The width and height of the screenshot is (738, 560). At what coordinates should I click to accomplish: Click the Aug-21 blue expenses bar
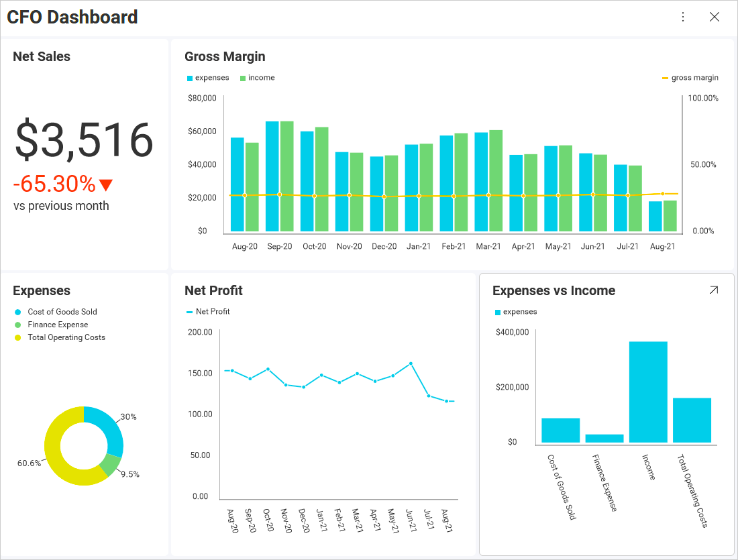click(655, 217)
